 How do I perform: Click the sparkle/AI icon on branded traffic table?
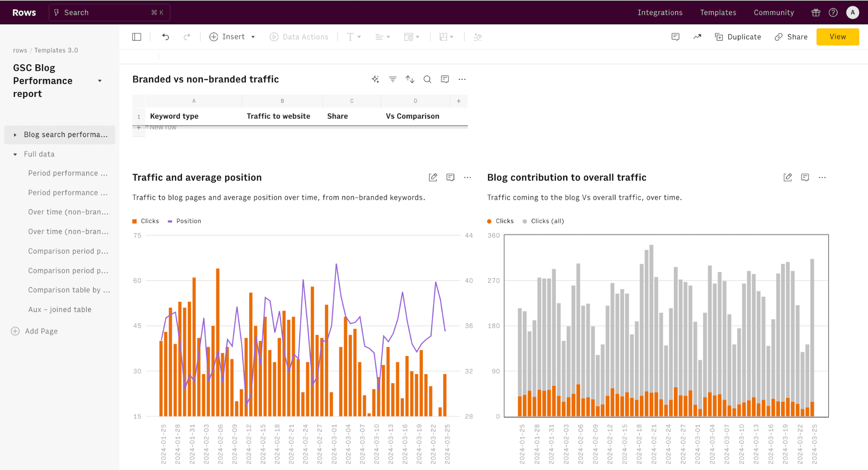coord(375,79)
